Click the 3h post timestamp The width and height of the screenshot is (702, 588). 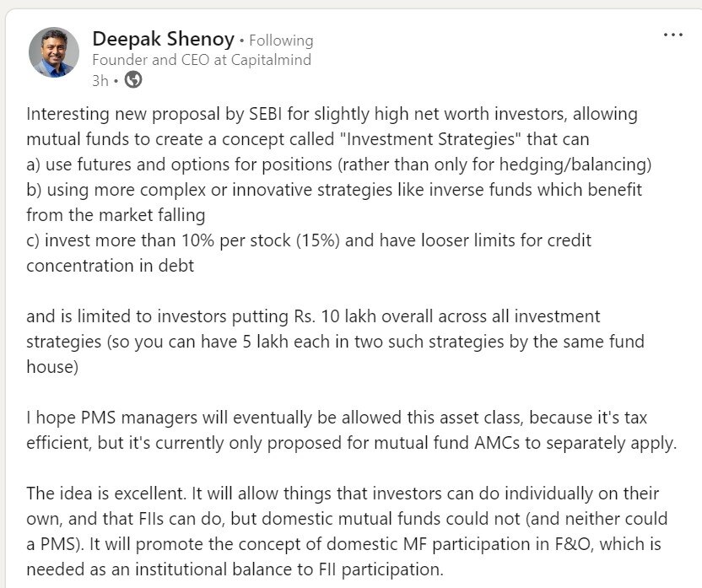click(100, 81)
